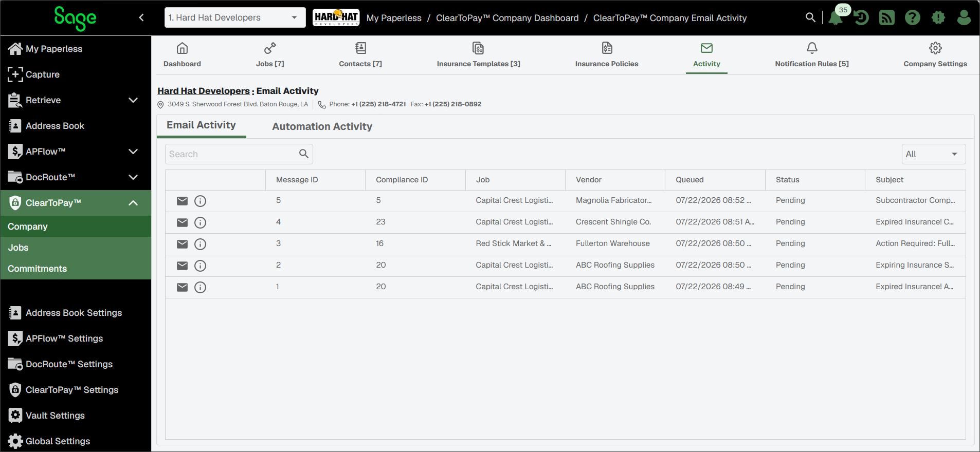Click the Hard Hat Developers heading link
Screen dimensions: 980x452
(x=204, y=91)
